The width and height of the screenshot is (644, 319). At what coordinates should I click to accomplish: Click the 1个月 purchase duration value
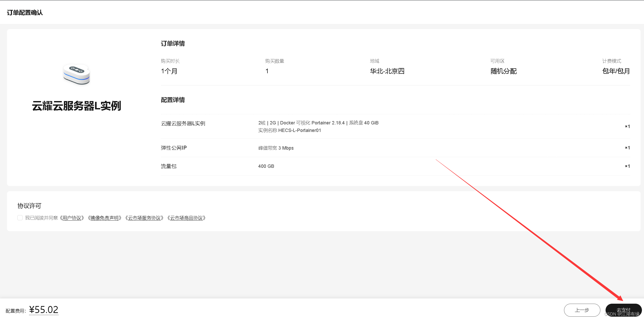coord(169,71)
